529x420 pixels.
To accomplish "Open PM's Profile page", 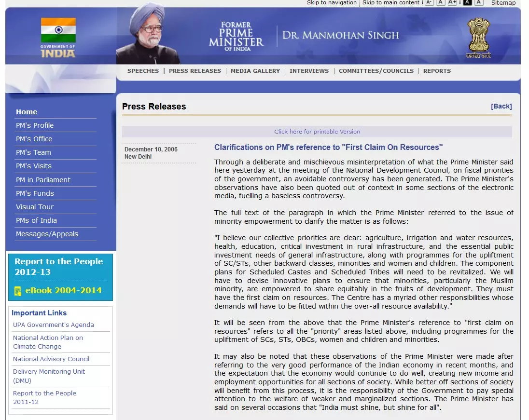I will pos(35,125).
